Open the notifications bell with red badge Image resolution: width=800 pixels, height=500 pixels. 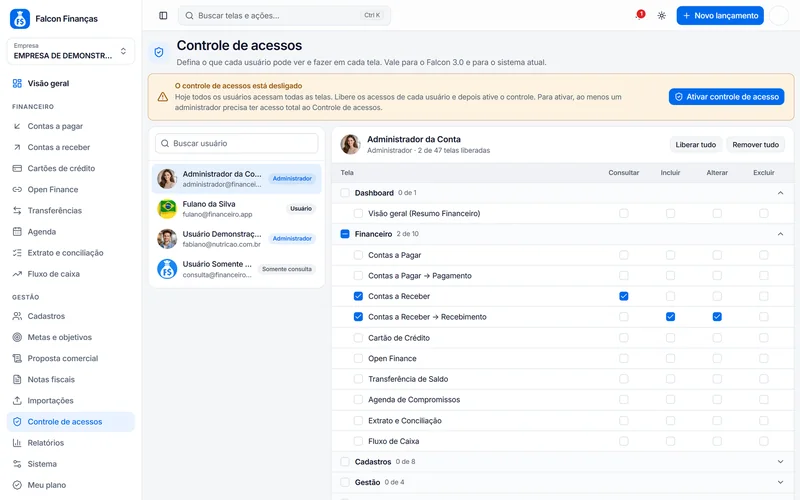[640, 15]
